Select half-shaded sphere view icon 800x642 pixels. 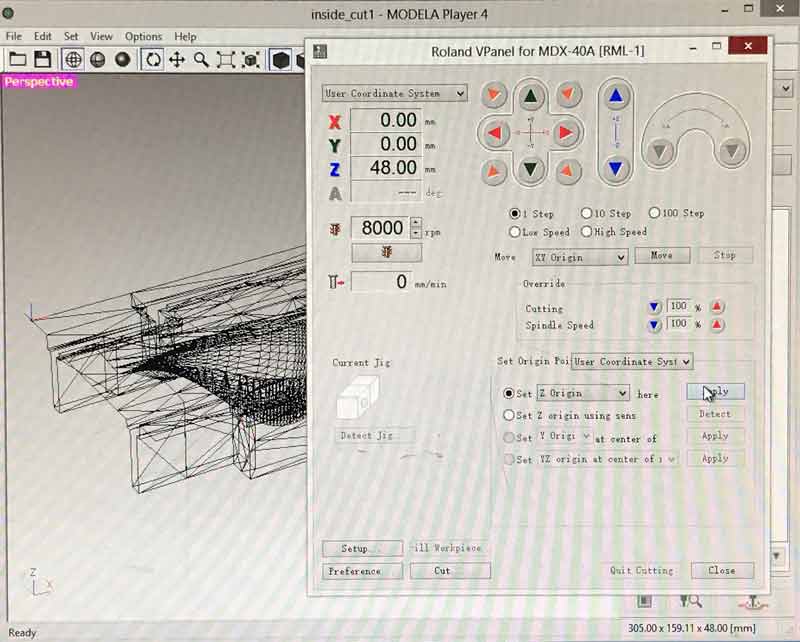97,60
